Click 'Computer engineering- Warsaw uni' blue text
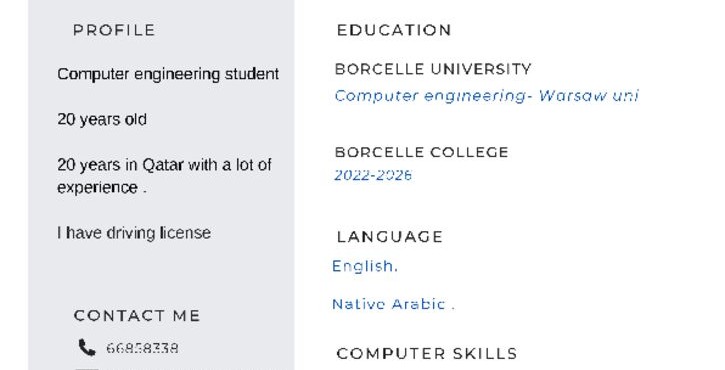The width and height of the screenshot is (725, 370). [486, 96]
